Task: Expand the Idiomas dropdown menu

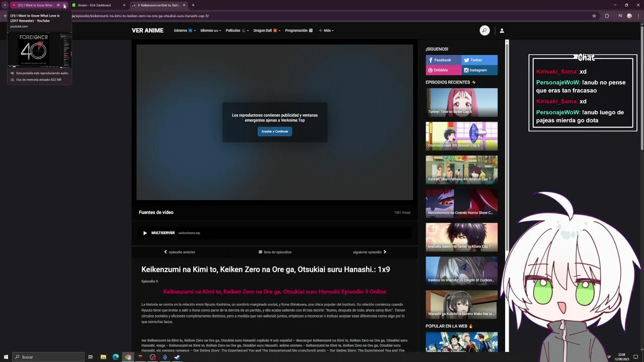Action: click(x=210, y=31)
